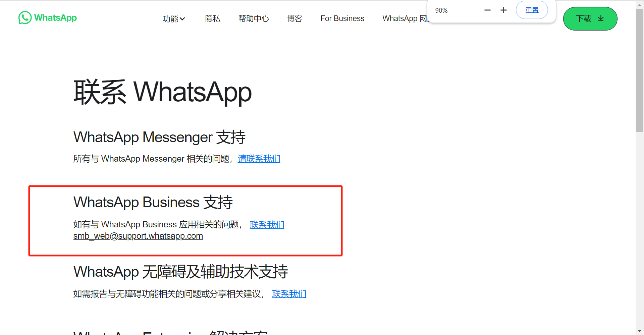Screen dimensions: 644x335
Task: Click the zoom in plus icon
Action: 503,10
